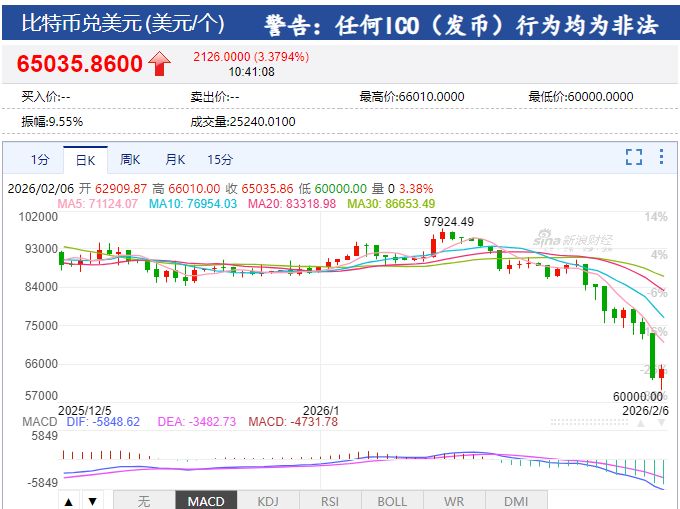Switch to the 周K weekly tab
Image resolution: width=680 pixels, height=509 pixels.
(130, 159)
